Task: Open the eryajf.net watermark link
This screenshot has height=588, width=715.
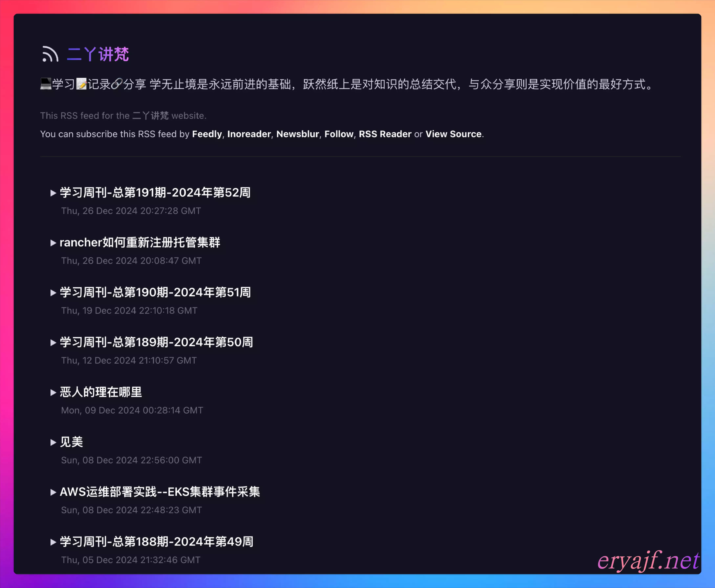Action: point(649,561)
